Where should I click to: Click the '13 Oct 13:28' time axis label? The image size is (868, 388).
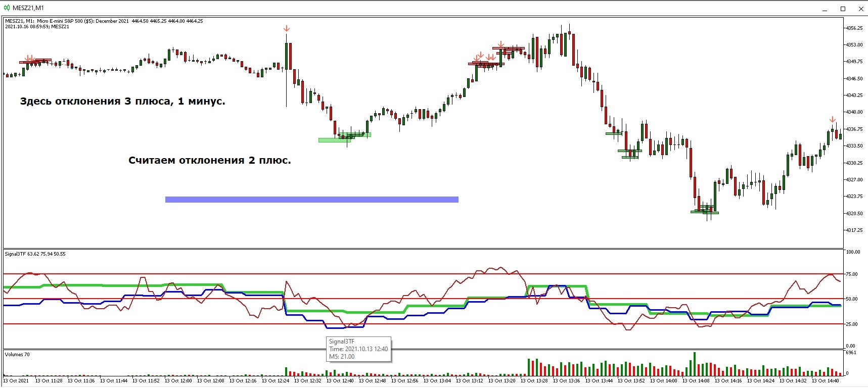[x=534, y=381]
